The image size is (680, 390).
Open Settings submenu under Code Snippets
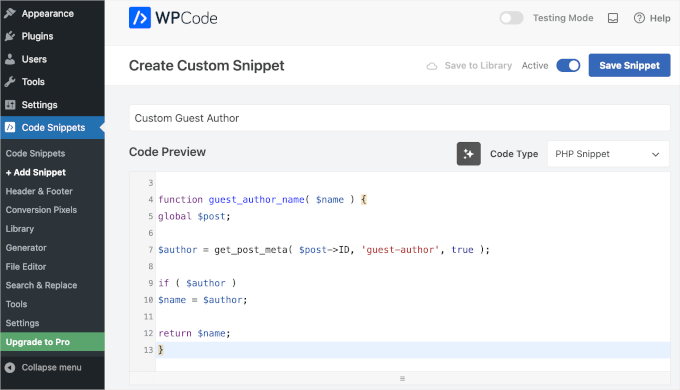(22, 323)
